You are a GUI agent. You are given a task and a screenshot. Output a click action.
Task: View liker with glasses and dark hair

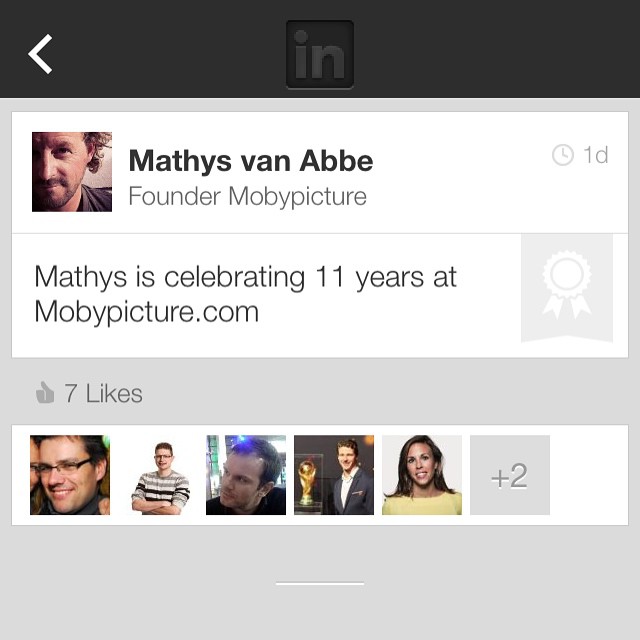[x=70, y=475]
